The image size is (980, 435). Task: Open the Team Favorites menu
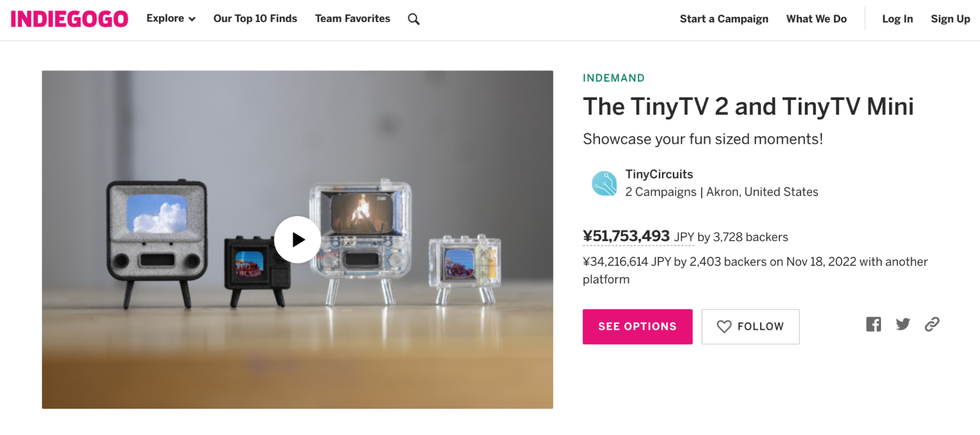352,18
